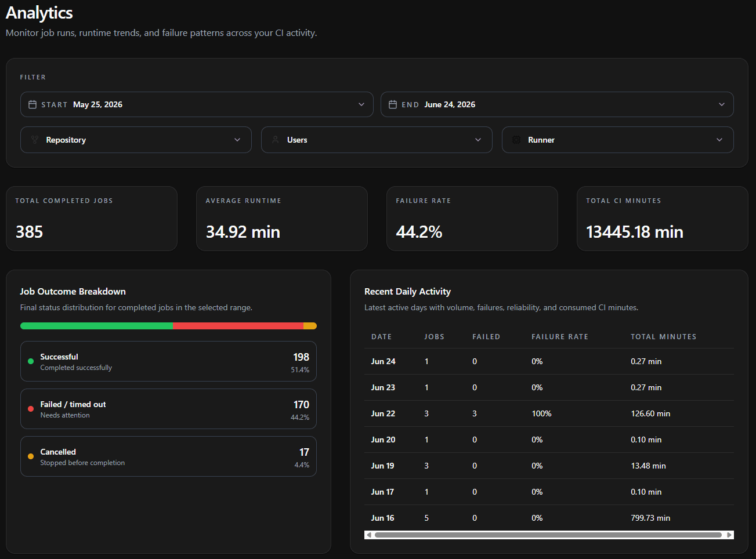This screenshot has width=756, height=559.
Task: Click the calendar icon beside START
Action: [x=32, y=104]
